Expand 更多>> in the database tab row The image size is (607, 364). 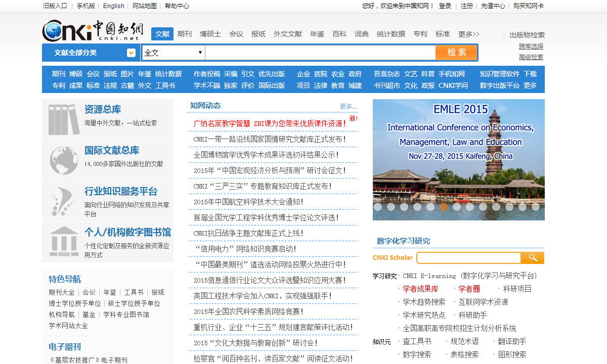coord(469,34)
